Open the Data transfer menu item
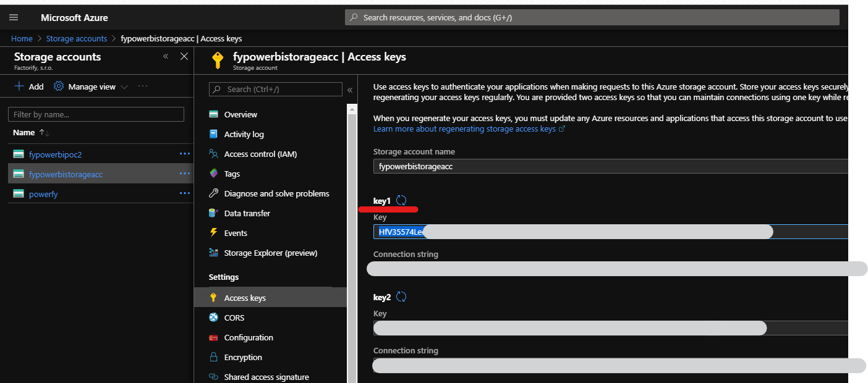868x383 pixels. 247,213
